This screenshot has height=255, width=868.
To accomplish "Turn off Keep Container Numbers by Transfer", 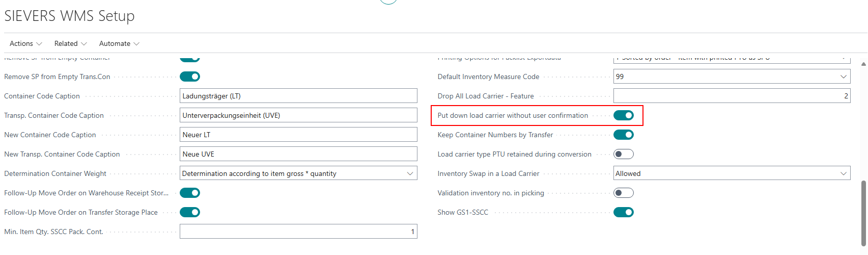I will click(x=624, y=135).
